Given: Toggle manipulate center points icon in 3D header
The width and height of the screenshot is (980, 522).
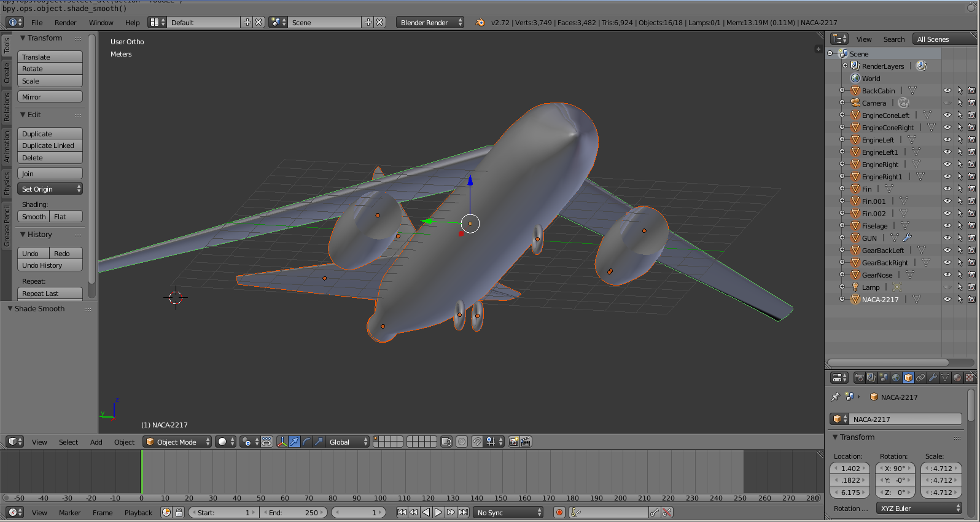Looking at the screenshot, I should pyautogui.click(x=266, y=442).
